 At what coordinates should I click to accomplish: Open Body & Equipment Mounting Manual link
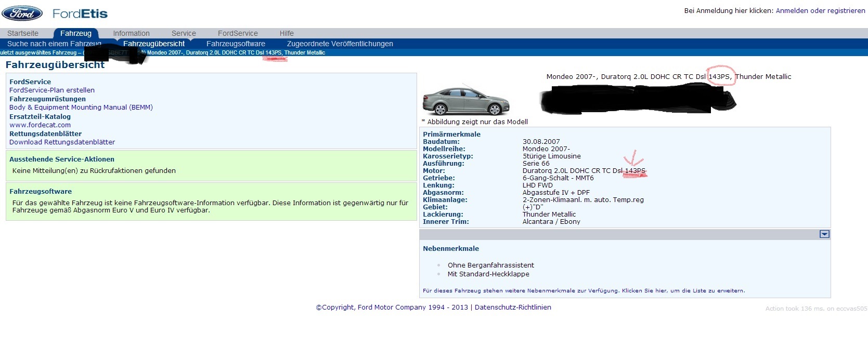(x=81, y=108)
